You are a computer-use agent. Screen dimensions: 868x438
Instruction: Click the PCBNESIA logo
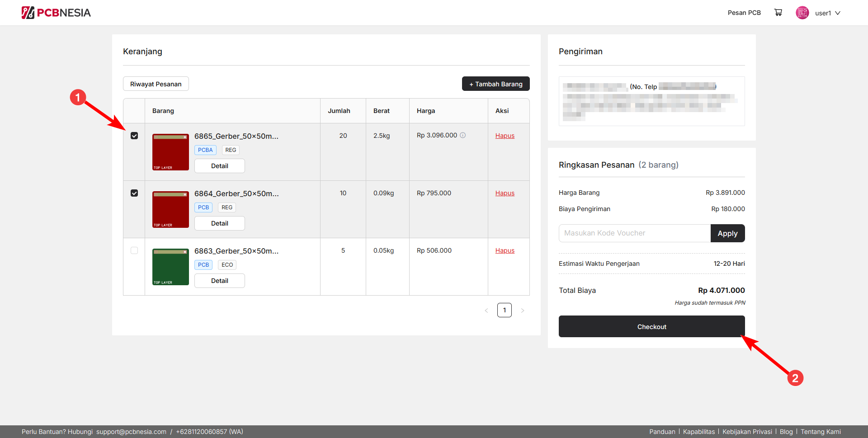coord(56,13)
